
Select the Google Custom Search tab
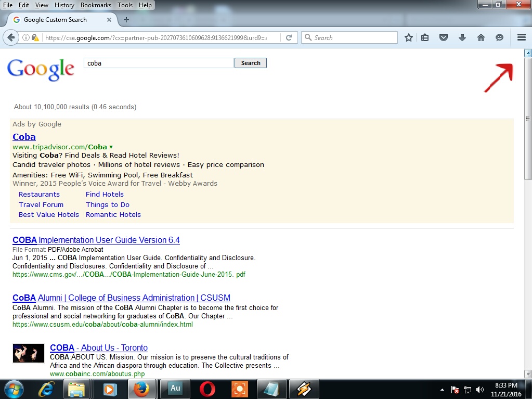[x=61, y=20]
